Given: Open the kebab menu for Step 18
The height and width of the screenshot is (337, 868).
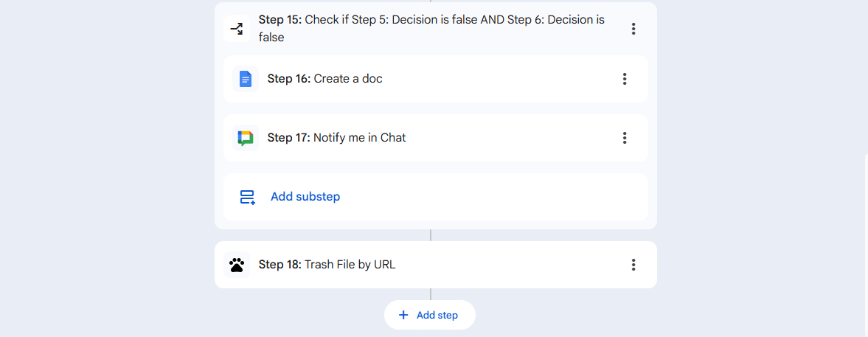Looking at the screenshot, I should click(x=633, y=265).
